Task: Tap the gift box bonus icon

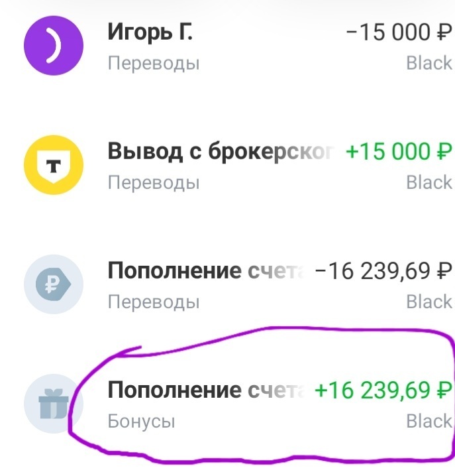Action: point(52,404)
